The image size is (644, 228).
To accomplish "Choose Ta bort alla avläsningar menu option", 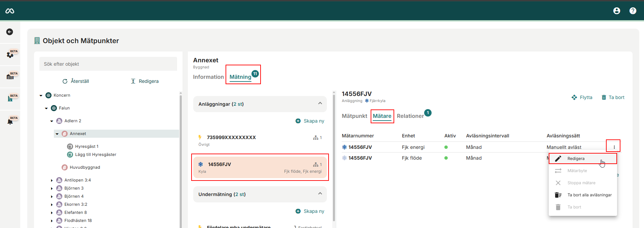I will point(589,195).
